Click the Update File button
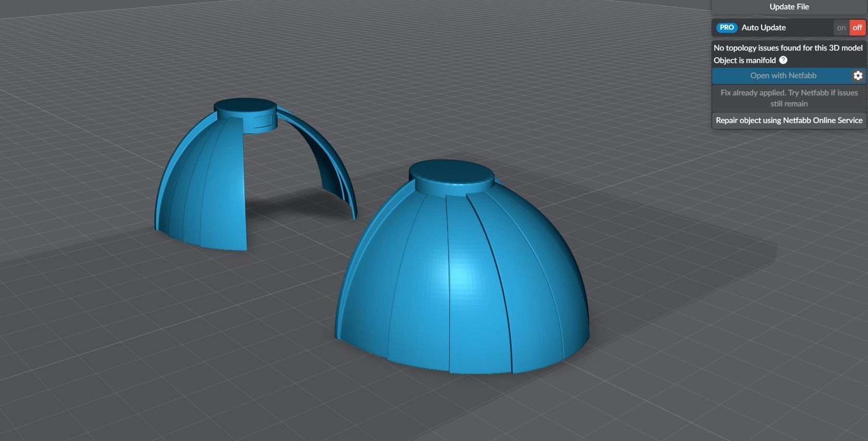The width and height of the screenshot is (868, 441). [789, 7]
